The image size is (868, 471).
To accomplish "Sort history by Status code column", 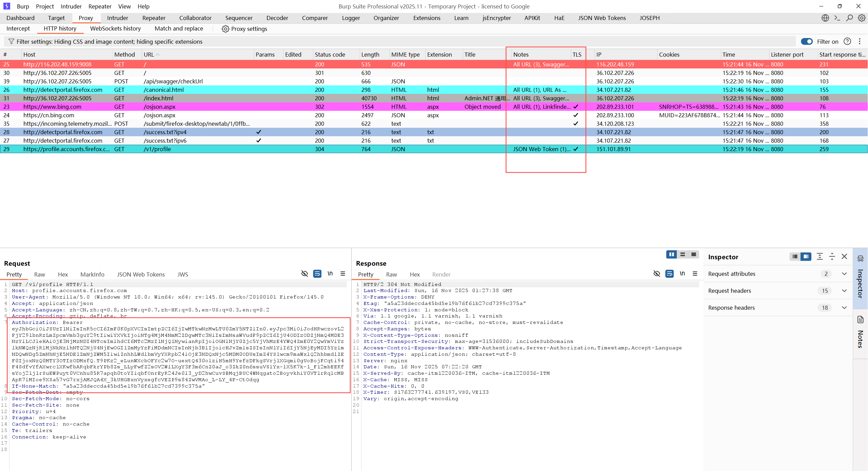I will point(330,55).
